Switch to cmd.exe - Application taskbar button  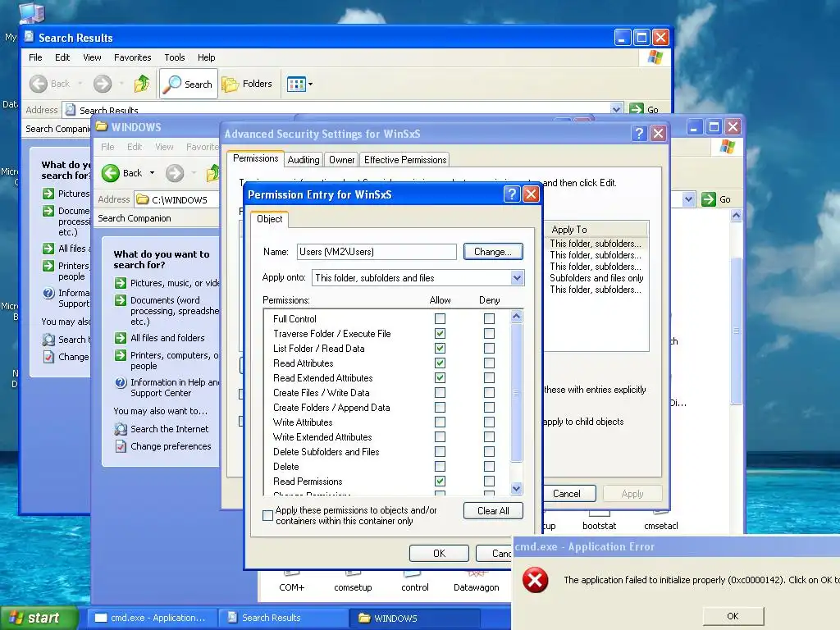pyautogui.click(x=151, y=618)
